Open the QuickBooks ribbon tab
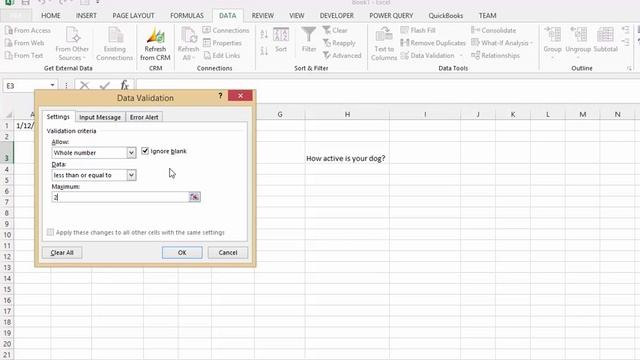 (x=446, y=16)
